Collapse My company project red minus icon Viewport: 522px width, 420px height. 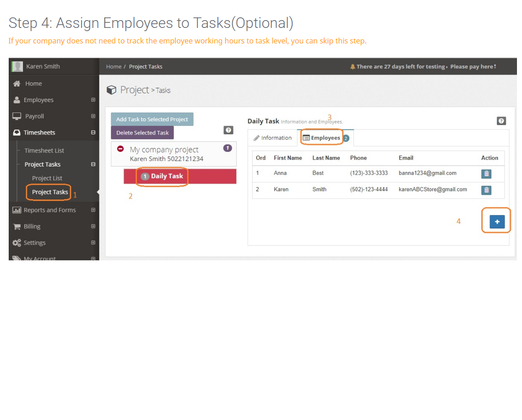(120, 149)
